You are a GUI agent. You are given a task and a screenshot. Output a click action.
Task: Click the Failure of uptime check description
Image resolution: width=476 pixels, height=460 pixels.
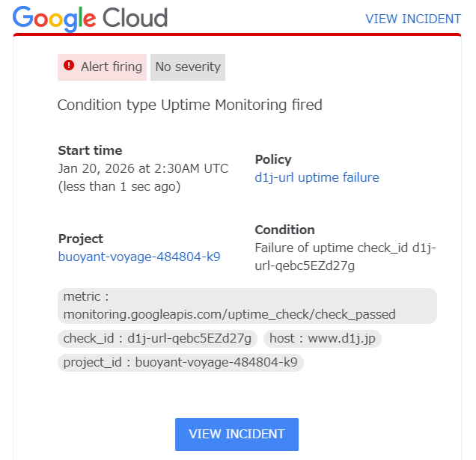tap(345, 257)
